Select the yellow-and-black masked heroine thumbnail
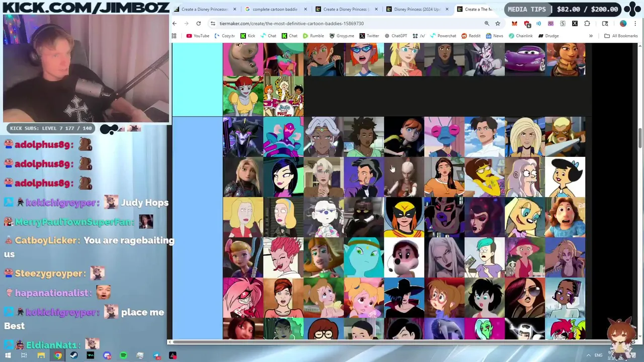Screen dimensions: 644x362 [404, 217]
